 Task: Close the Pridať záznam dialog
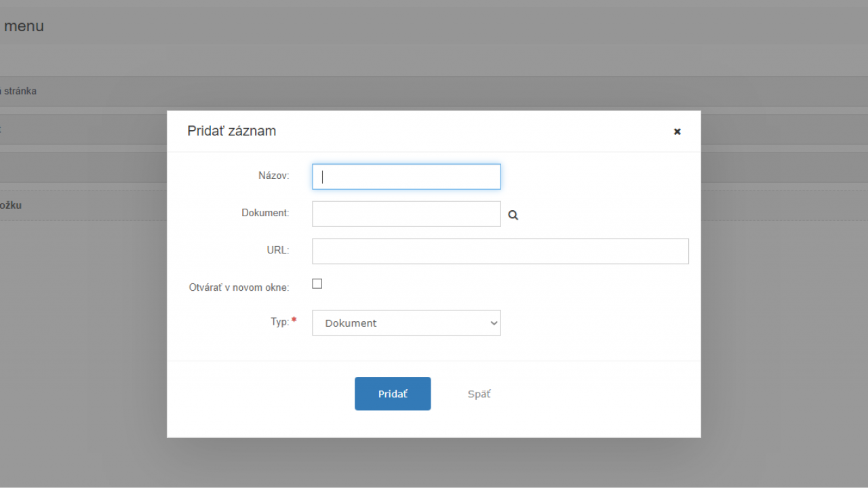tap(677, 131)
